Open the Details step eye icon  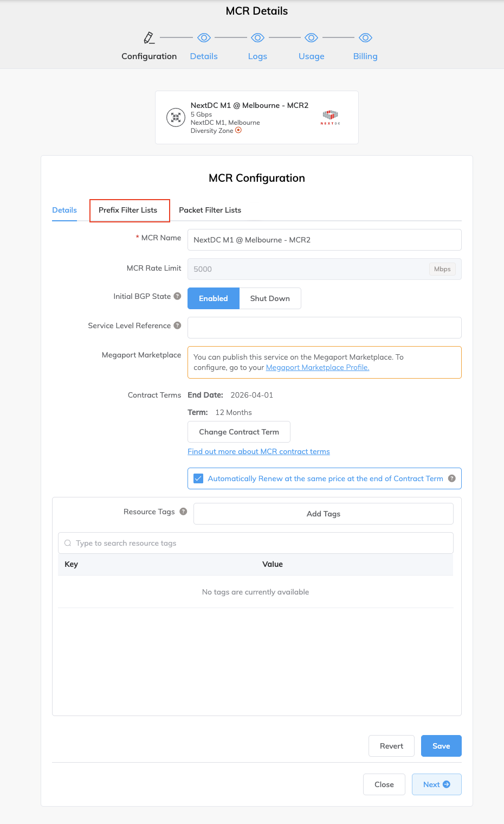tap(204, 37)
